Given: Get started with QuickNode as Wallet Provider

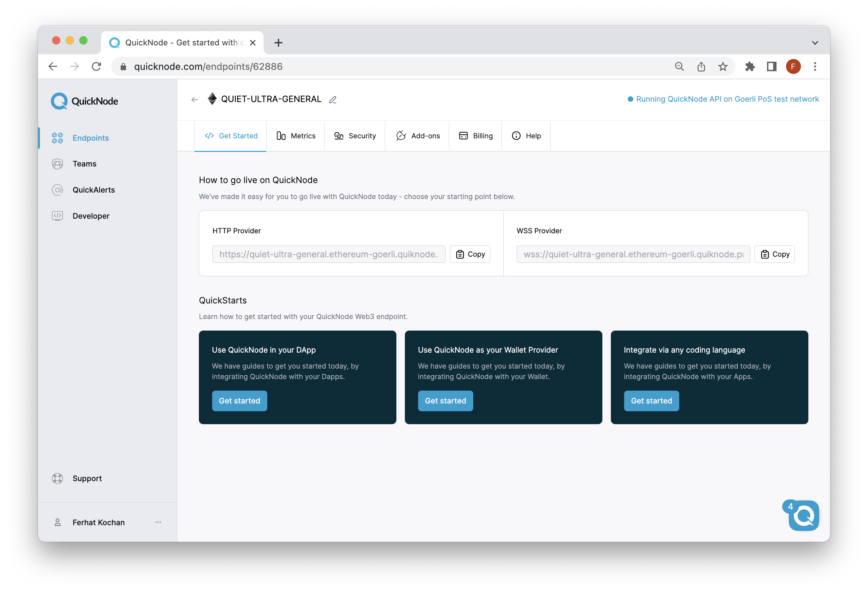Looking at the screenshot, I should [445, 401].
